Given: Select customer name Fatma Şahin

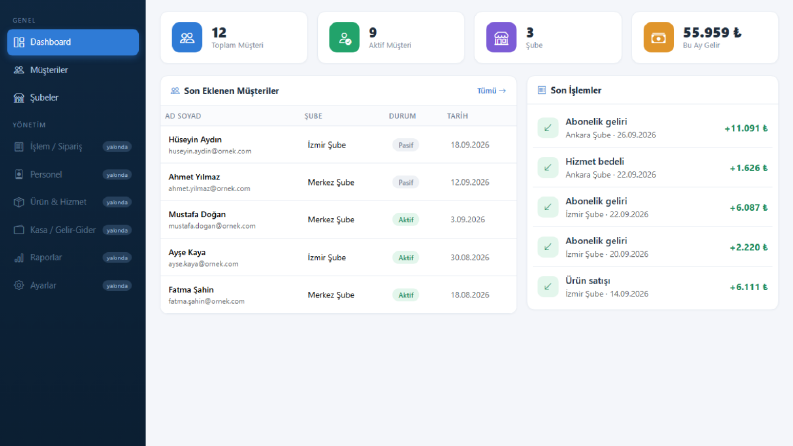Looking at the screenshot, I should pyautogui.click(x=191, y=290).
